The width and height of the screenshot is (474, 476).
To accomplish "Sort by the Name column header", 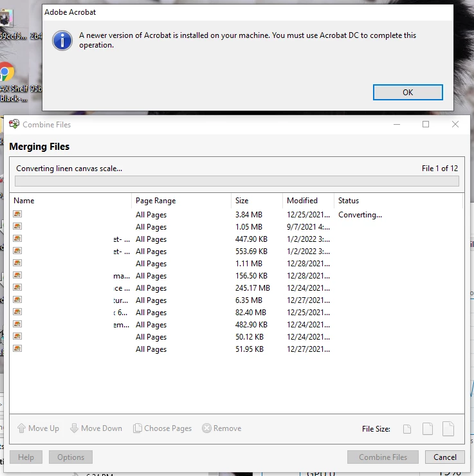I will (x=71, y=201).
